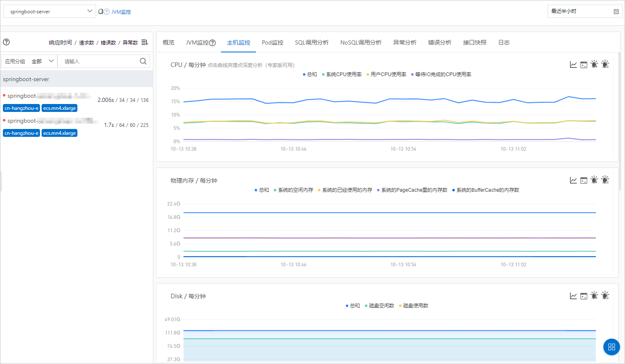Click main content vertical scrollbar
The width and height of the screenshot is (625, 364).
(x=620, y=121)
